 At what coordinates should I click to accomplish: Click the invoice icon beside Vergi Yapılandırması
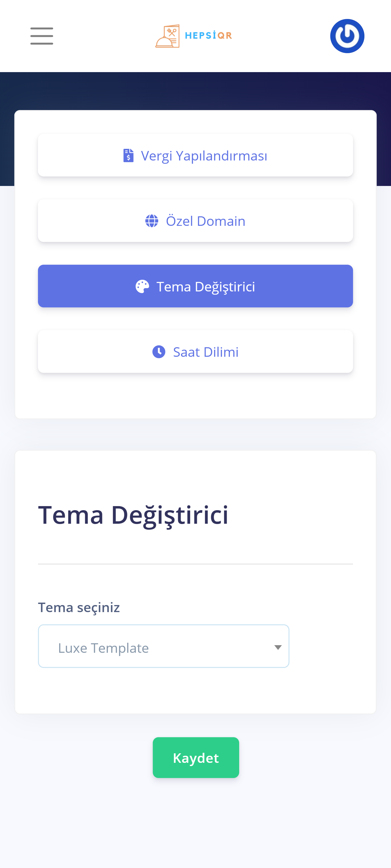[x=129, y=156]
